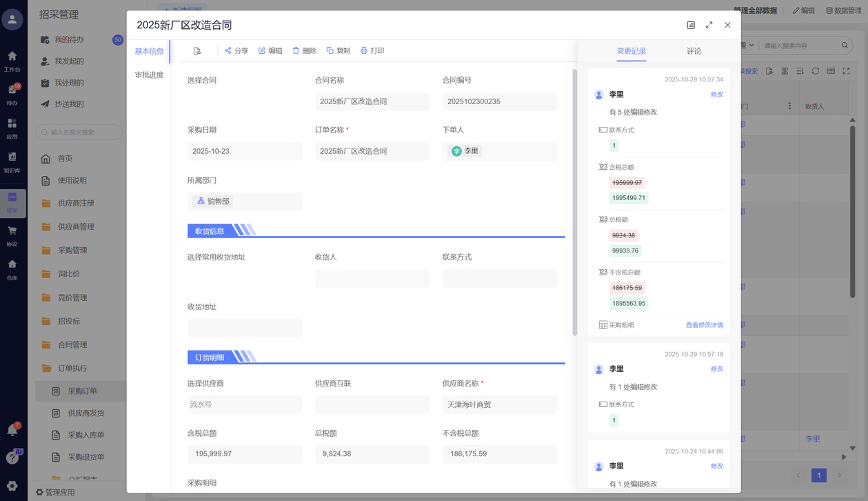
Task: Toggle the side panel icon in header
Action: (x=691, y=25)
